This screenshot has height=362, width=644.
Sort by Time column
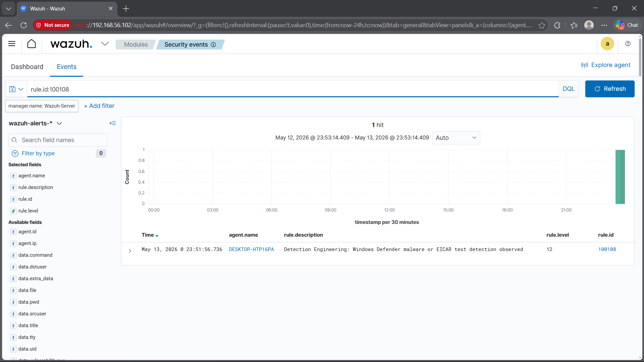point(150,235)
